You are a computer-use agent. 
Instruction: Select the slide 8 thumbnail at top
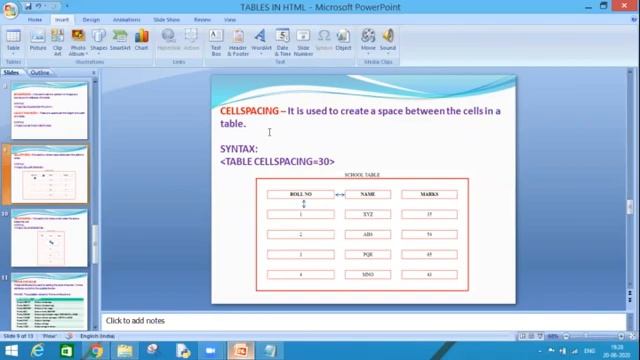tap(49, 110)
